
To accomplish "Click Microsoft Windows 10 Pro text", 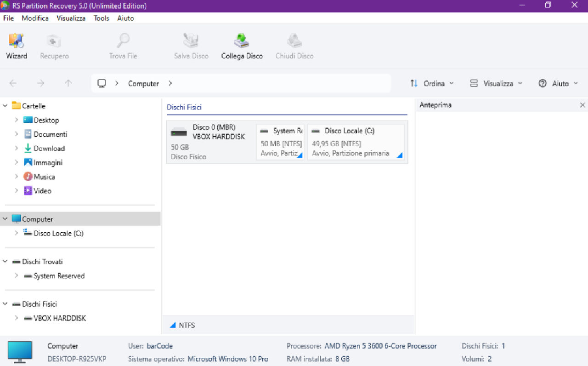I will click(228, 359).
